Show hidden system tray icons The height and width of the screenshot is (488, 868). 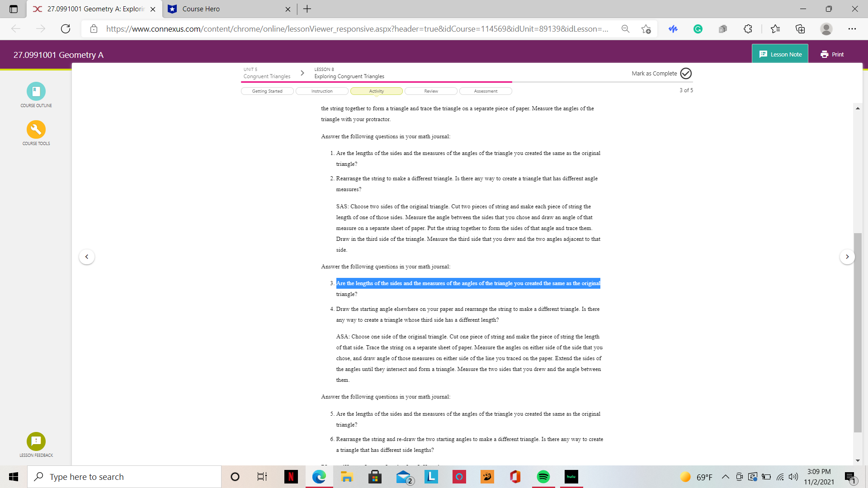(x=725, y=477)
